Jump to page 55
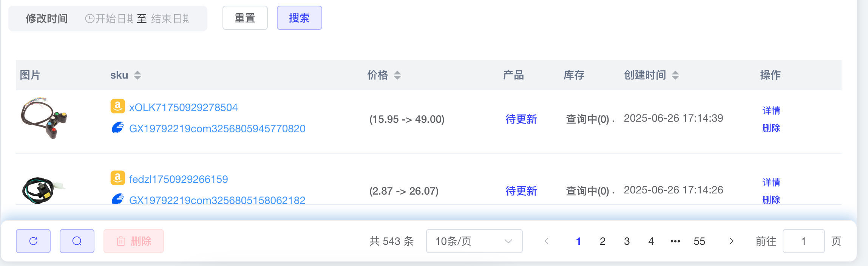Screen dimensions: 868x266 (x=699, y=241)
